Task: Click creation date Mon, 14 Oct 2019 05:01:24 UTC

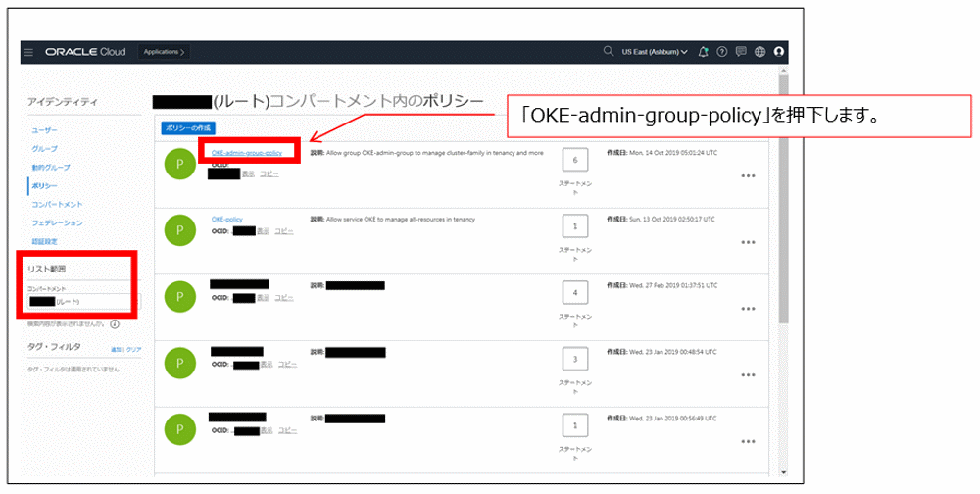Action: click(661, 153)
